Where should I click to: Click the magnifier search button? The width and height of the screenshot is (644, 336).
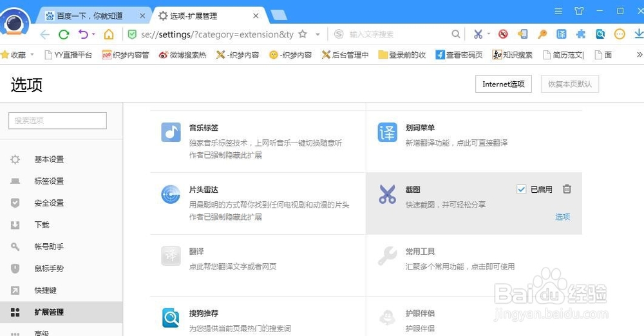pos(456,34)
